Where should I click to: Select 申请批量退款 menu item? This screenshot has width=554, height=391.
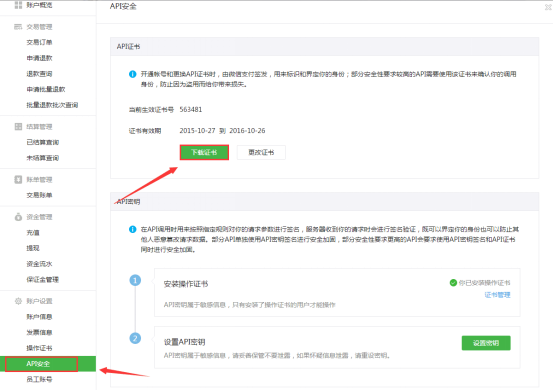click(x=46, y=89)
